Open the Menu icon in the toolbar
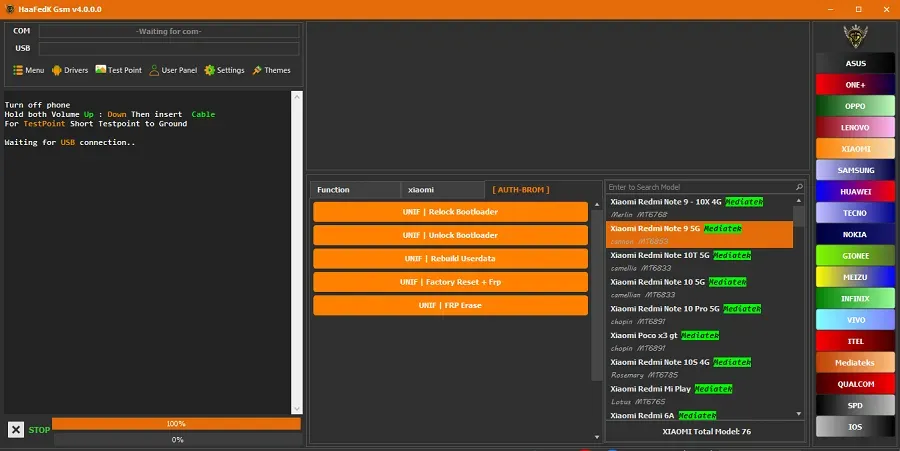The image size is (900, 451). pos(18,70)
